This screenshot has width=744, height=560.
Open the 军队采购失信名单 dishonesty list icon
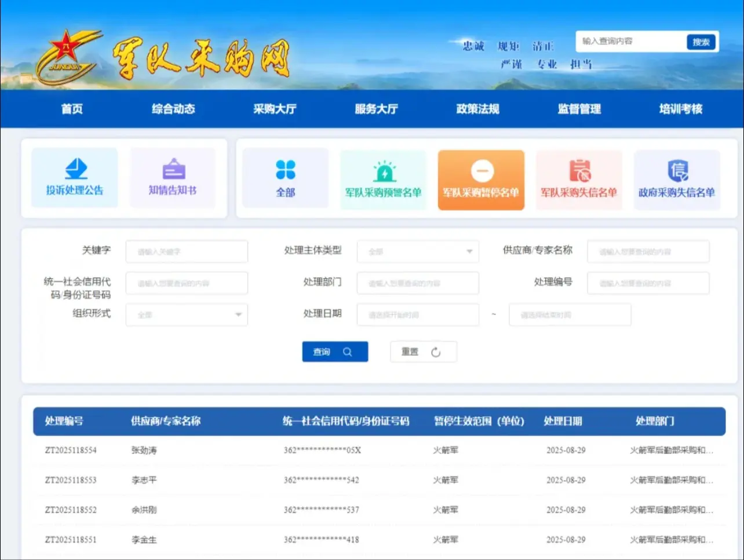579,178
